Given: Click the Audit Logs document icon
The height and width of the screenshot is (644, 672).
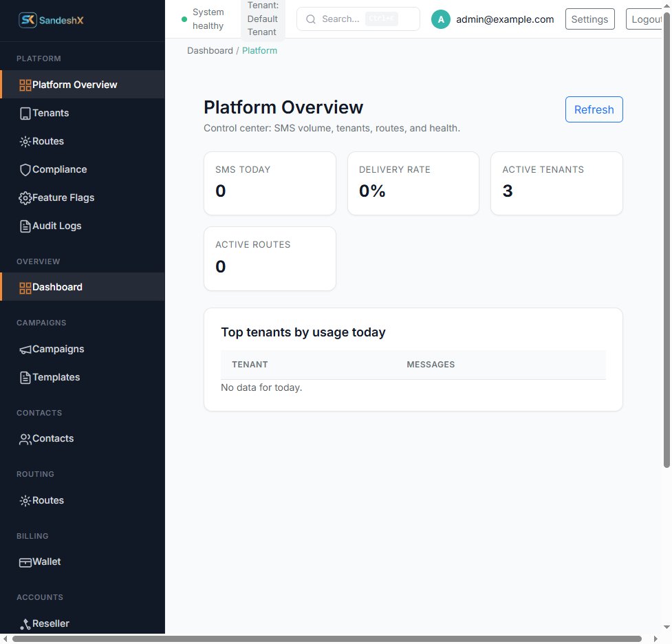Looking at the screenshot, I should (25, 226).
